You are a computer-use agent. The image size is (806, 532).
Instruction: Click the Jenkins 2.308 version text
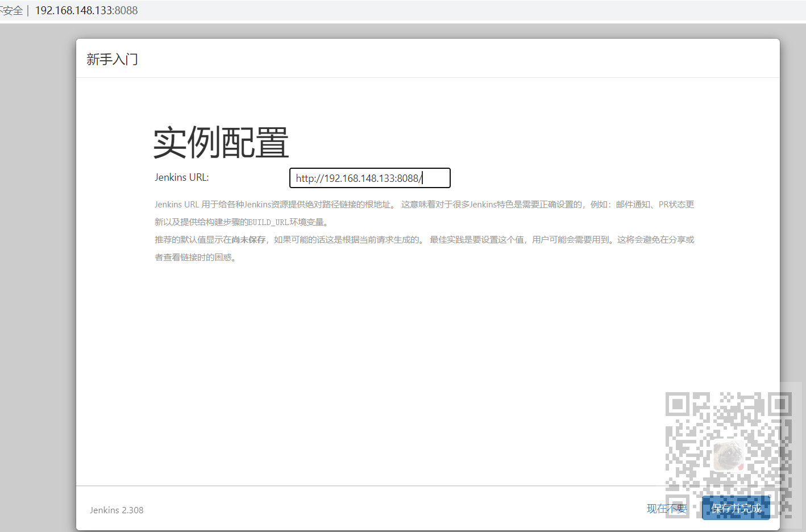(x=117, y=510)
